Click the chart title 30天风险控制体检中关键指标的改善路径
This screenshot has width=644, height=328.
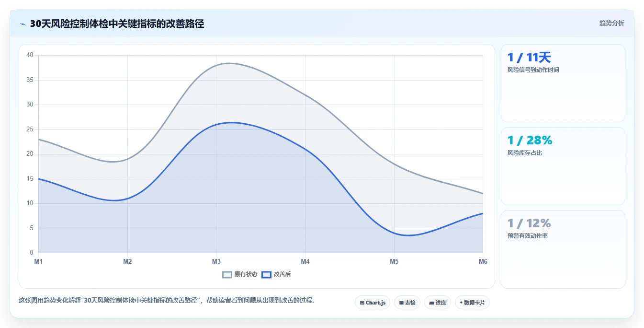coord(117,23)
